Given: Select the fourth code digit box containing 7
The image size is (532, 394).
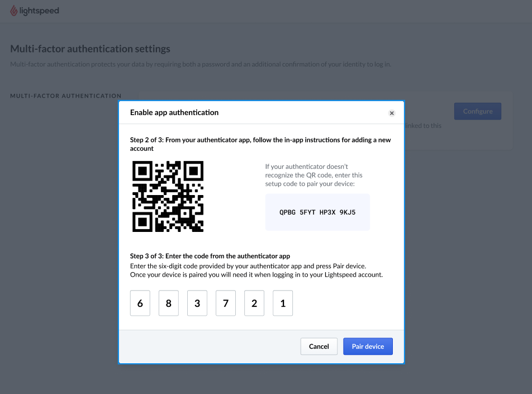Looking at the screenshot, I should point(226,303).
